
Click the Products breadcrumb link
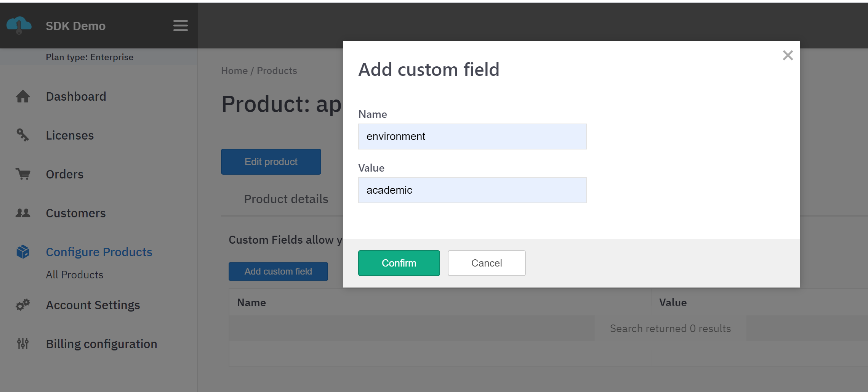pyautogui.click(x=277, y=71)
